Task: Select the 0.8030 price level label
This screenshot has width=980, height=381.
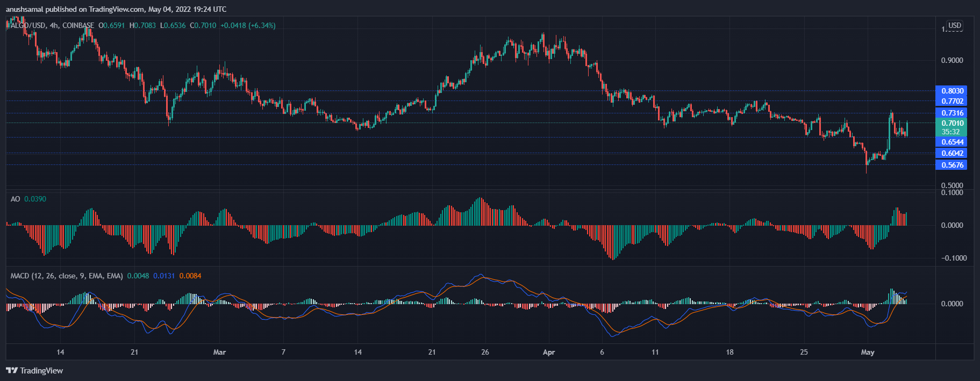Action: [x=952, y=91]
